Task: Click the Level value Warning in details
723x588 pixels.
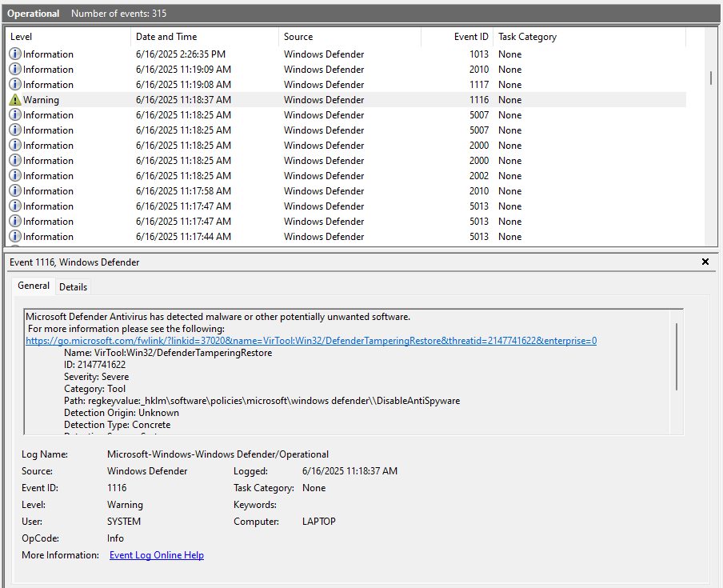Action: [x=125, y=505]
